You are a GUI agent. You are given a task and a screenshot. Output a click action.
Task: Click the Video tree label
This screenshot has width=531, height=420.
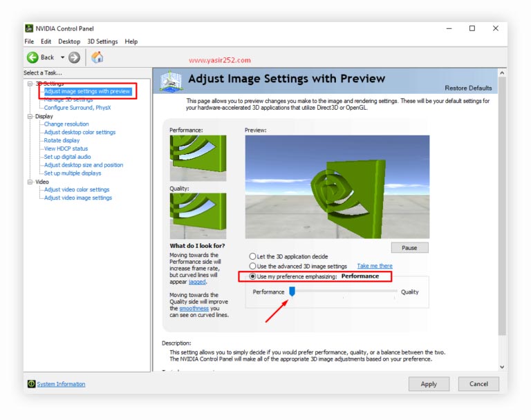point(42,182)
